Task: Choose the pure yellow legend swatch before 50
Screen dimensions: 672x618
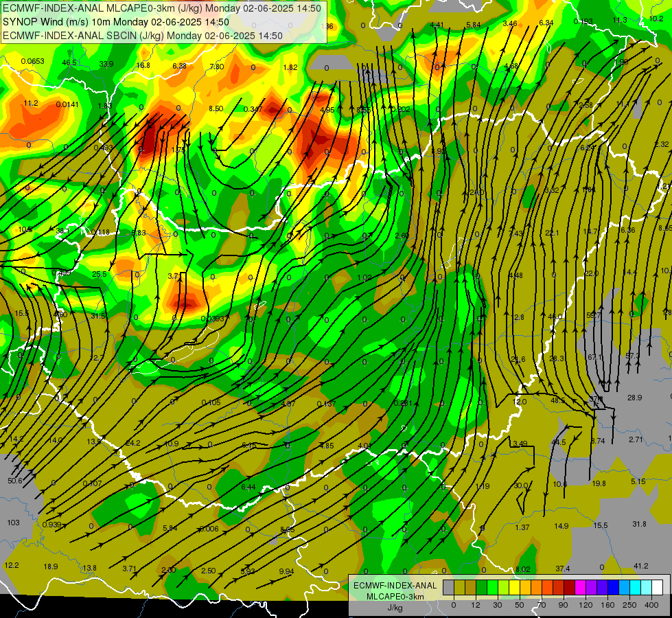Action: 515,587
